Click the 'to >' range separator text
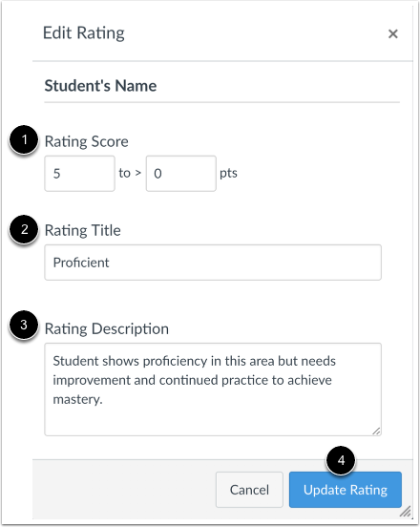This screenshot has width=420, height=527. (x=130, y=173)
